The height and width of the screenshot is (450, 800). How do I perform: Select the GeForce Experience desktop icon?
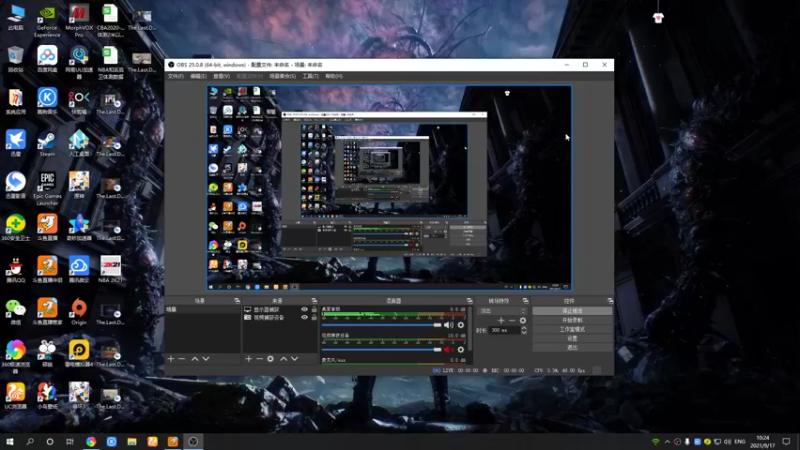coord(47,21)
